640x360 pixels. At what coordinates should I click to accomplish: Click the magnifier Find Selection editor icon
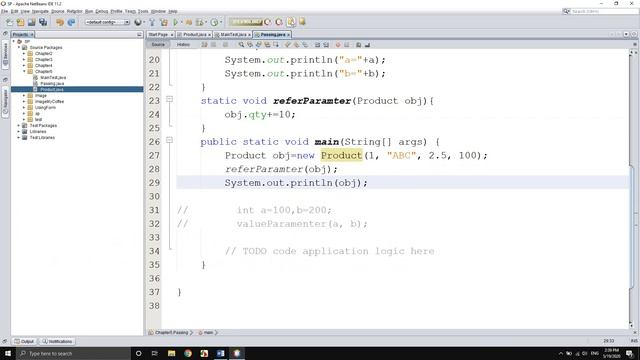click(241, 44)
